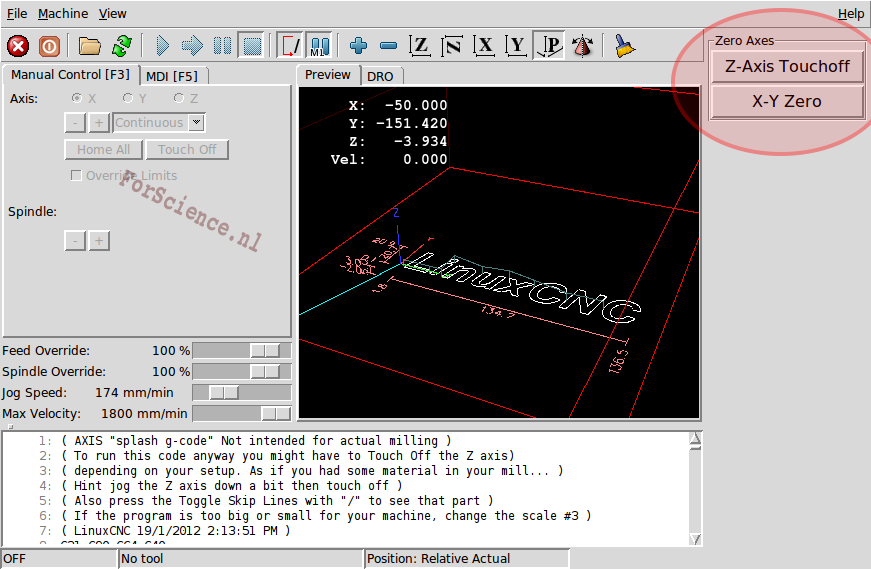Adjust the Jog Speed slider

point(223,393)
